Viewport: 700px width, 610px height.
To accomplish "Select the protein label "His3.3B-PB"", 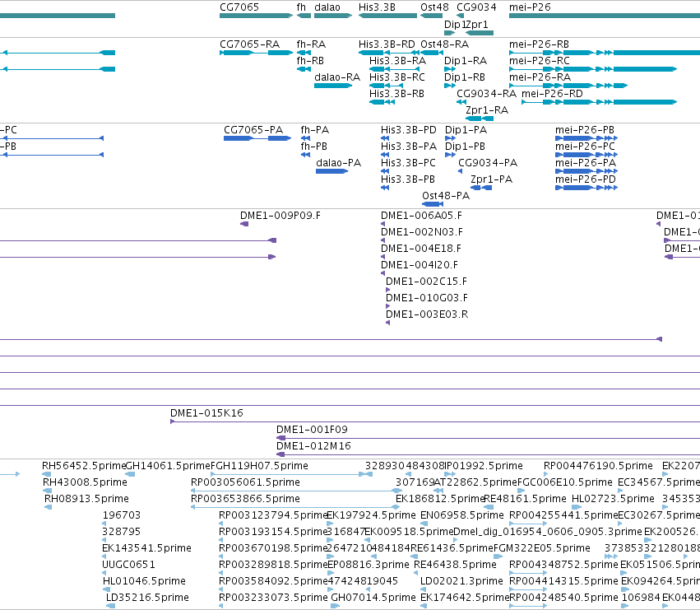I will pyautogui.click(x=408, y=179).
